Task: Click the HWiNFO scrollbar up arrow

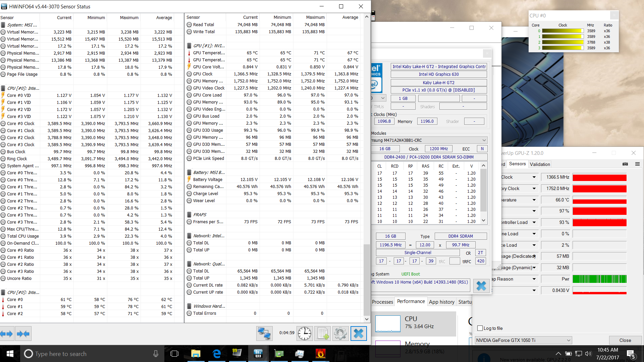Action: (367, 16)
